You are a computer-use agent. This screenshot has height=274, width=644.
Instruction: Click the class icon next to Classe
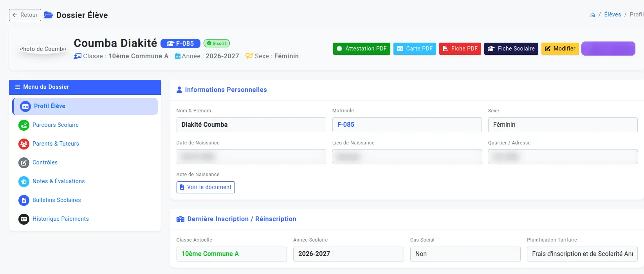(x=78, y=56)
